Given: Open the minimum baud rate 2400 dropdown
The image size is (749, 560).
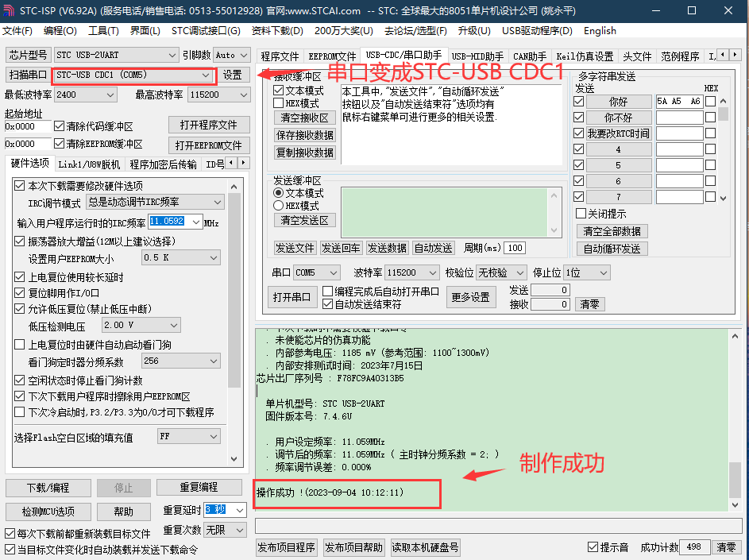Looking at the screenshot, I should coord(85,95).
